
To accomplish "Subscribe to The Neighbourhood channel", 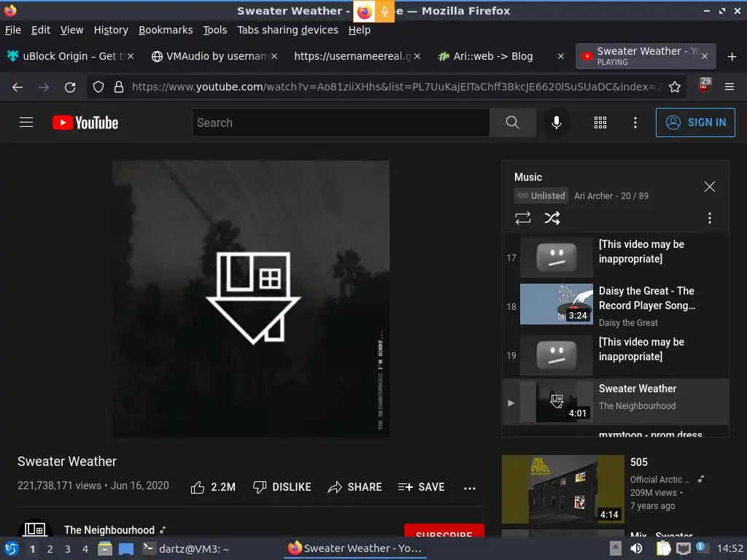I will coord(444,531).
